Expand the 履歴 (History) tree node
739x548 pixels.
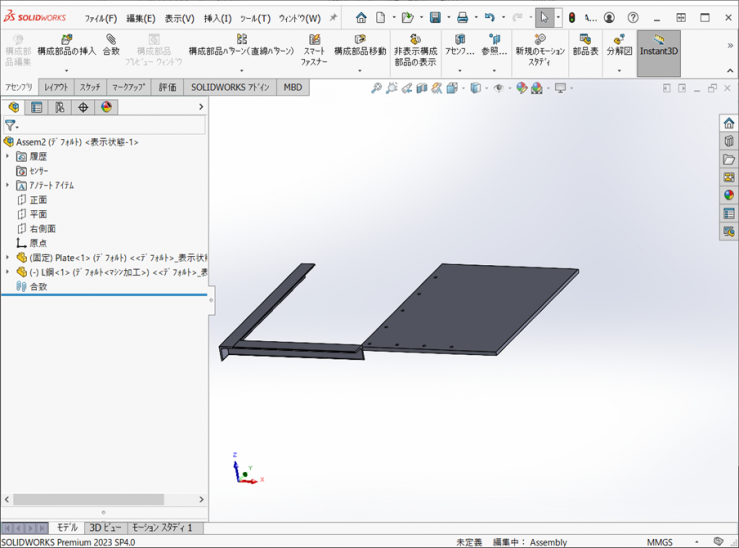[8, 157]
